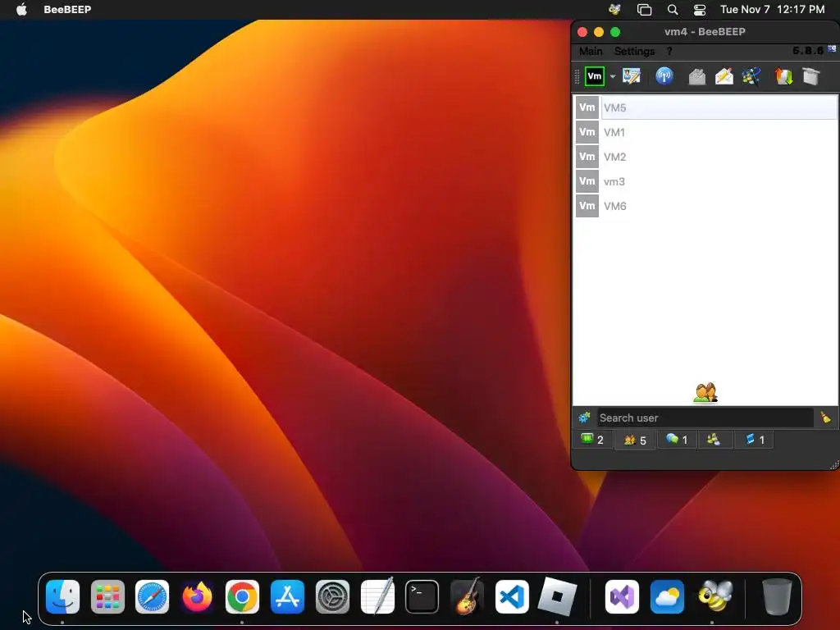Screen dimensions: 840x630
Task: Click the date and time in the menu bar
Action: [772, 9]
